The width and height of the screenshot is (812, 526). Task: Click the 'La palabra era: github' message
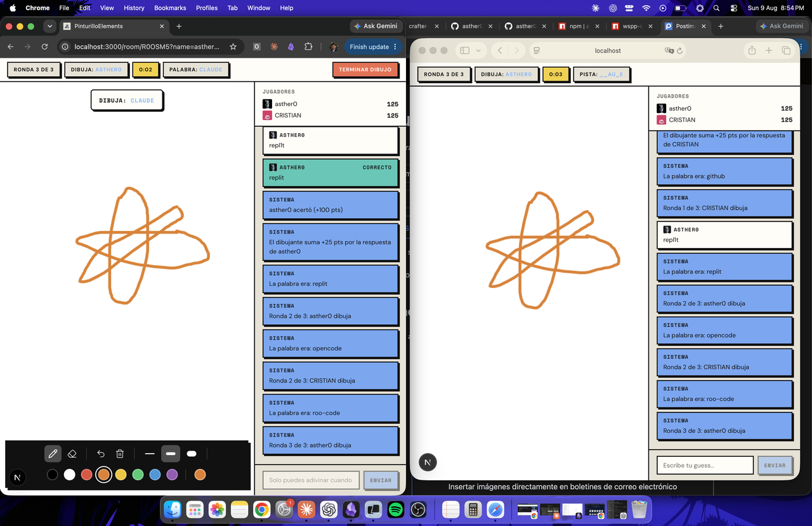(724, 171)
